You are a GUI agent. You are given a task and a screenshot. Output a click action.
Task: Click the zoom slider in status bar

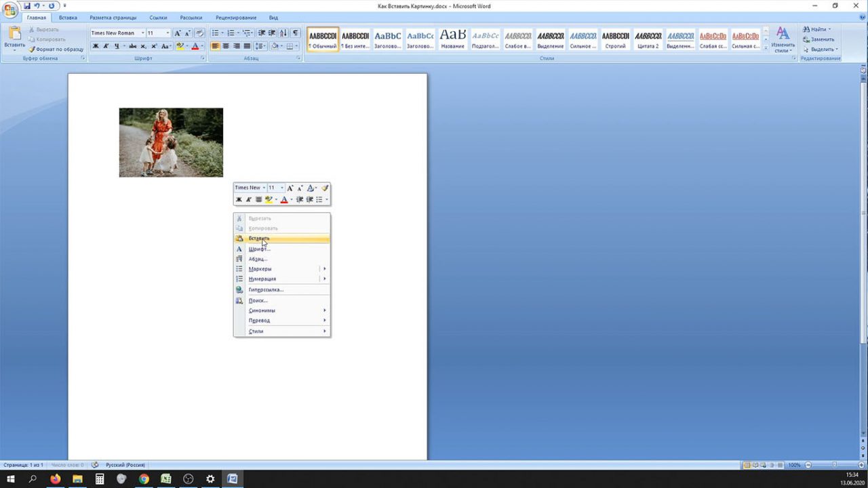tap(834, 465)
